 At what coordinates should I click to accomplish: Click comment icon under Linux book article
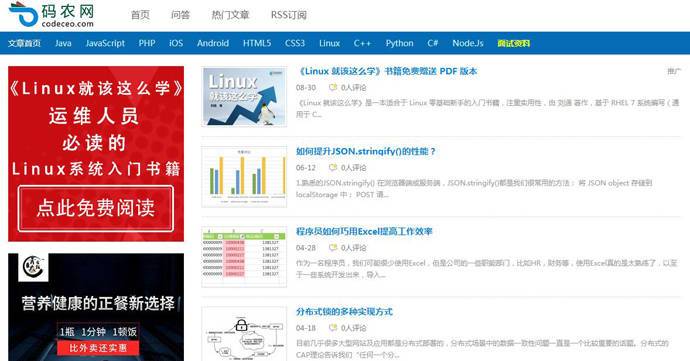tap(333, 88)
